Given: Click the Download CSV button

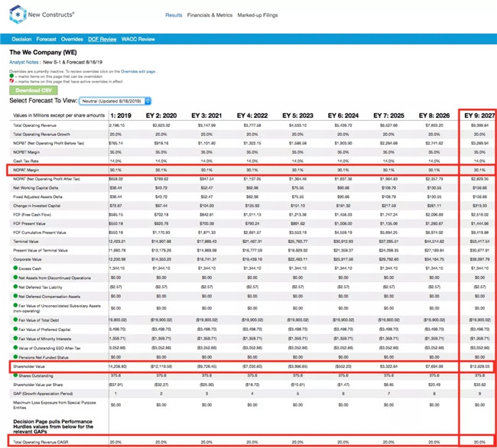Looking at the screenshot, I should (34, 90).
